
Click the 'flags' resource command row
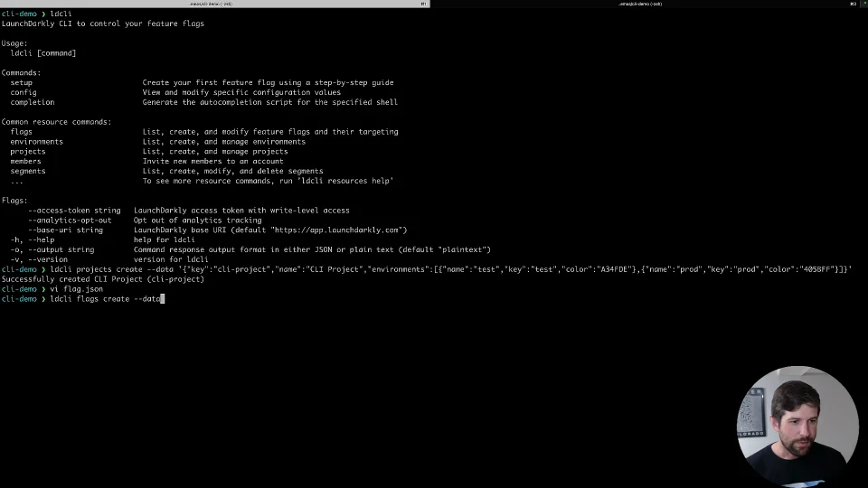pos(203,132)
